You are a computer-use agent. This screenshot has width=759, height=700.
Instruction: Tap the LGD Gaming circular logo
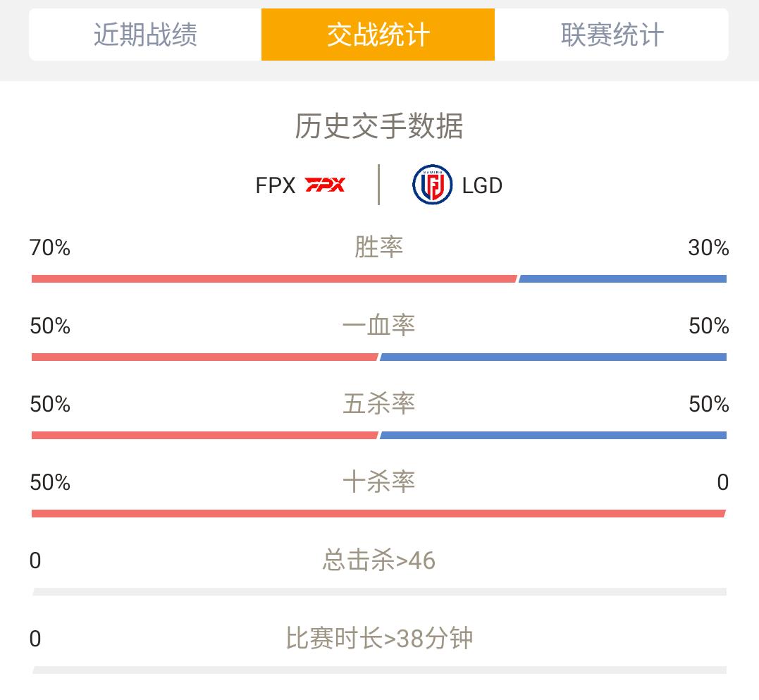[432, 185]
